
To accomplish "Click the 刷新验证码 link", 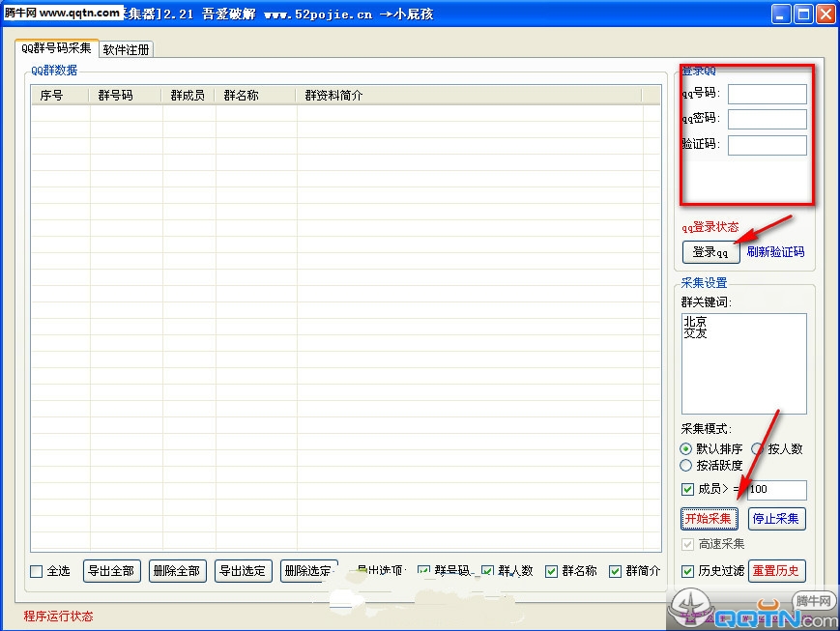I will [775, 252].
